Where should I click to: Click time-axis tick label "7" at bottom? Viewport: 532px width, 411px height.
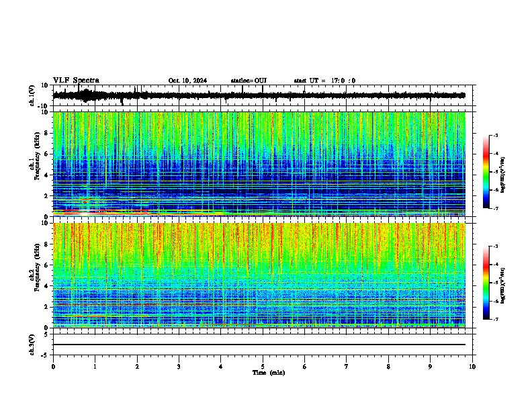coord(347,367)
